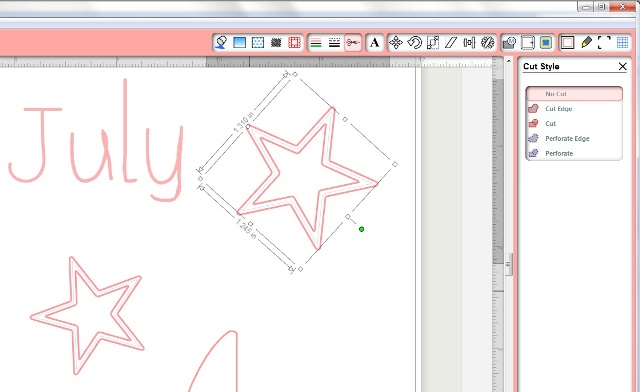Click the green rotation handle
Image resolution: width=640 pixels, height=392 pixels.
pos(361,229)
